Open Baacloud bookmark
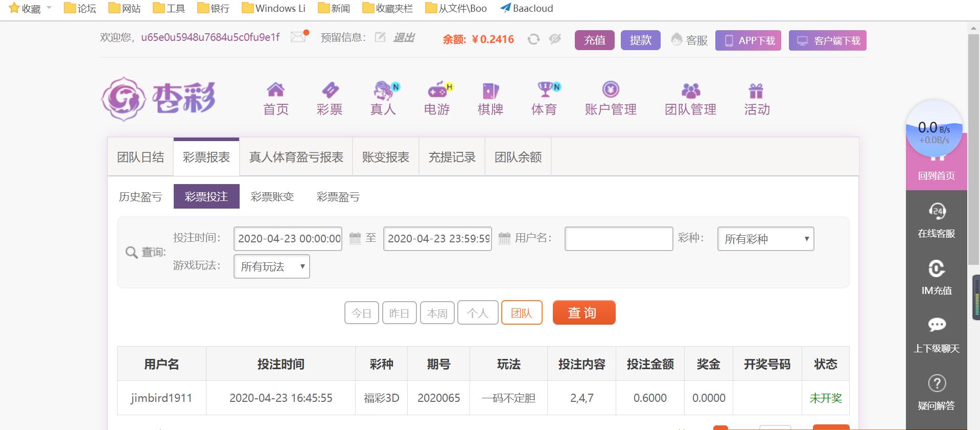 pos(527,8)
